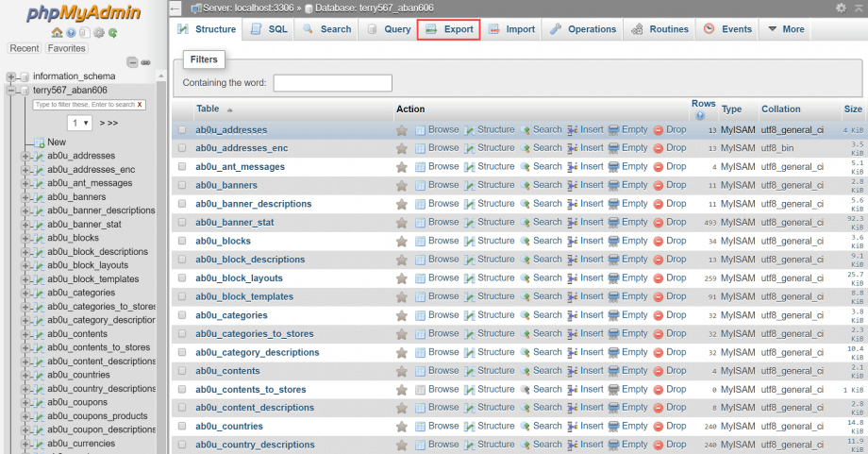Viewport: 868px width, 454px height.
Task: Click Rows column help icon
Action: pos(700,116)
